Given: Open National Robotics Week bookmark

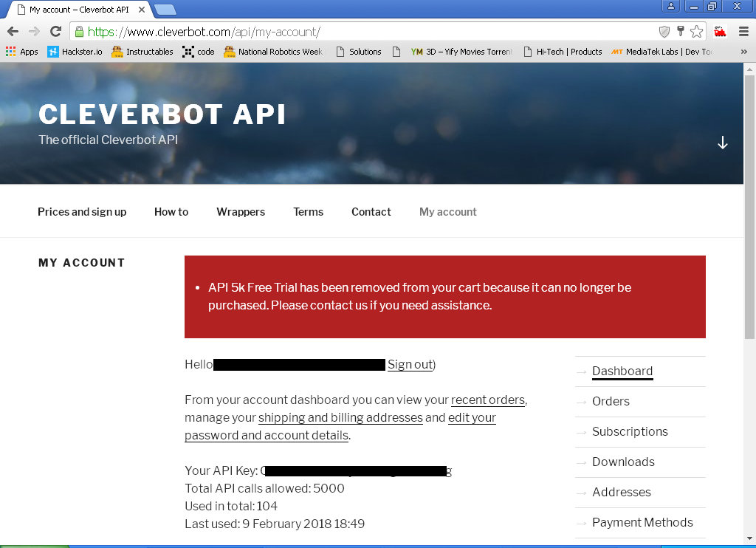Looking at the screenshot, I should coord(275,52).
